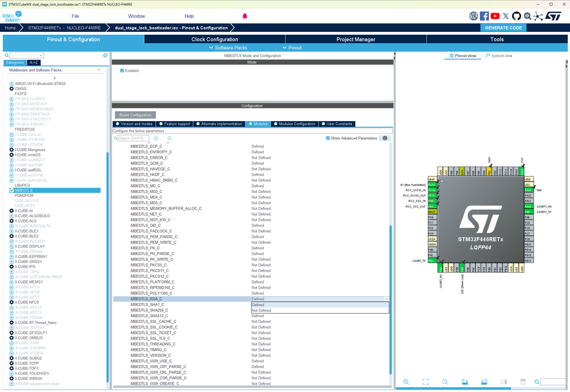The image size is (570, 392).
Task: Open the User Constants tab
Action: click(337, 124)
